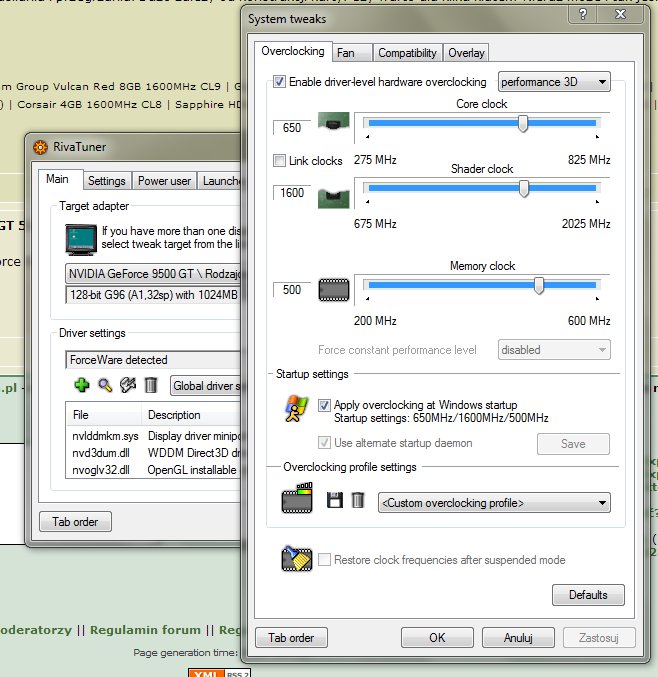Click the 128-bit G96 adapter info field
The image size is (658, 677).
(x=152, y=294)
